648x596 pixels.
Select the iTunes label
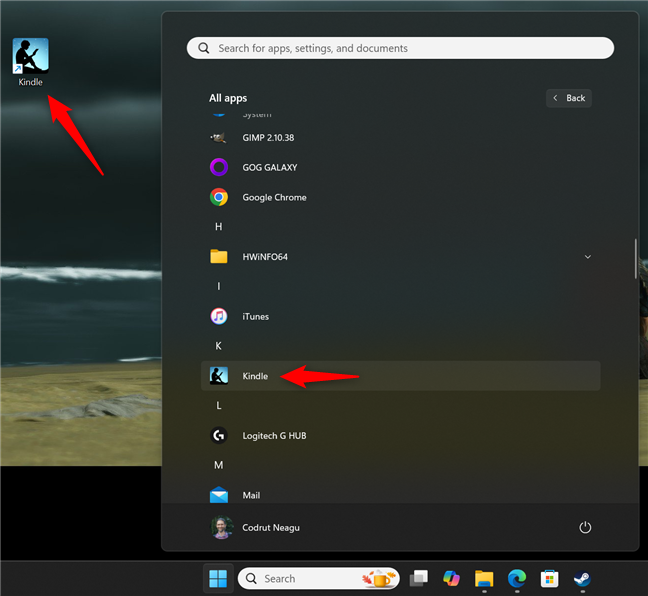(255, 317)
